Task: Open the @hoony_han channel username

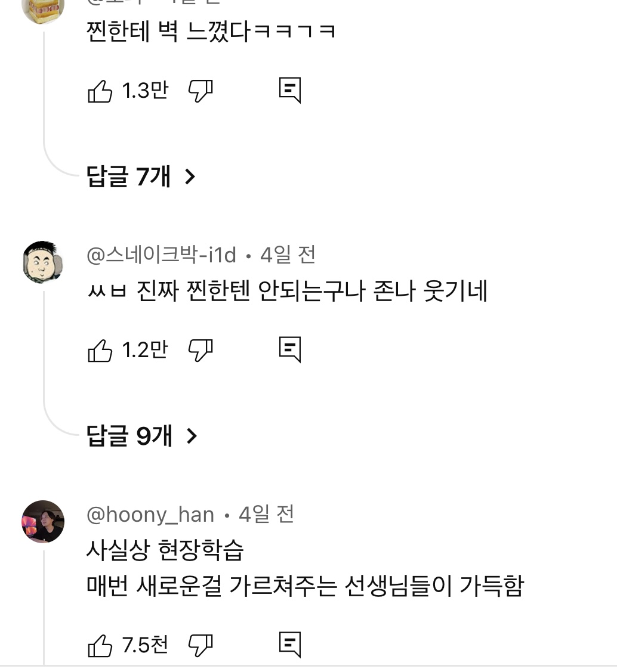Action: pyautogui.click(x=150, y=514)
